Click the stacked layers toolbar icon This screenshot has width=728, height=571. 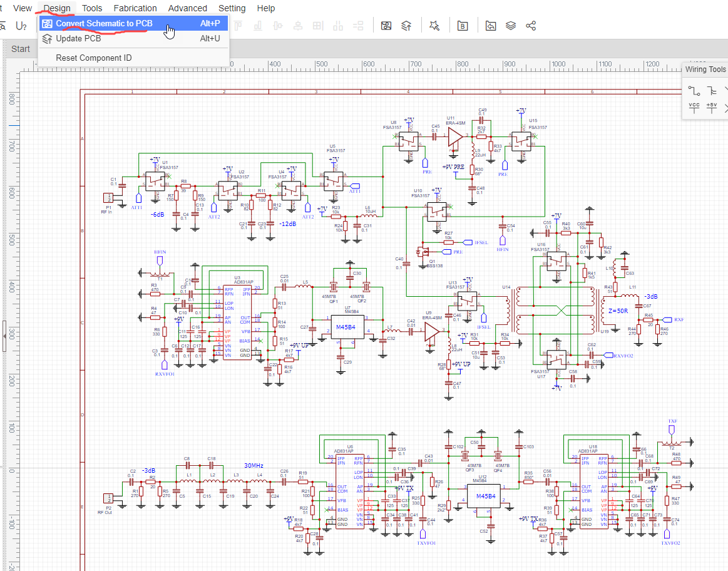click(511, 26)
